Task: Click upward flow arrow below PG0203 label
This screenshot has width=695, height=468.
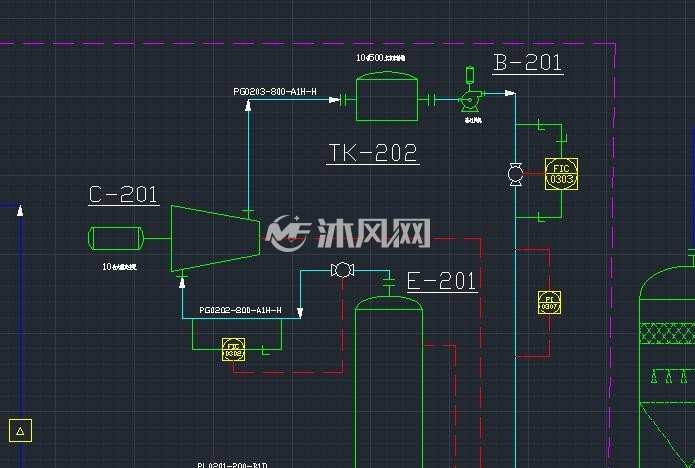Action: tap(248, 105)
